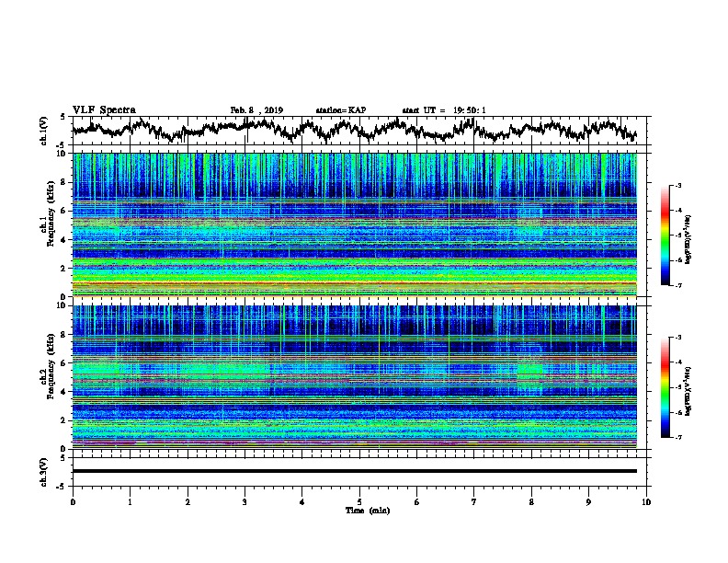Click the "-7" label on the ch.2 color scale
The height and width of the screenshot is (563, 728).
[x=677, y=437]
